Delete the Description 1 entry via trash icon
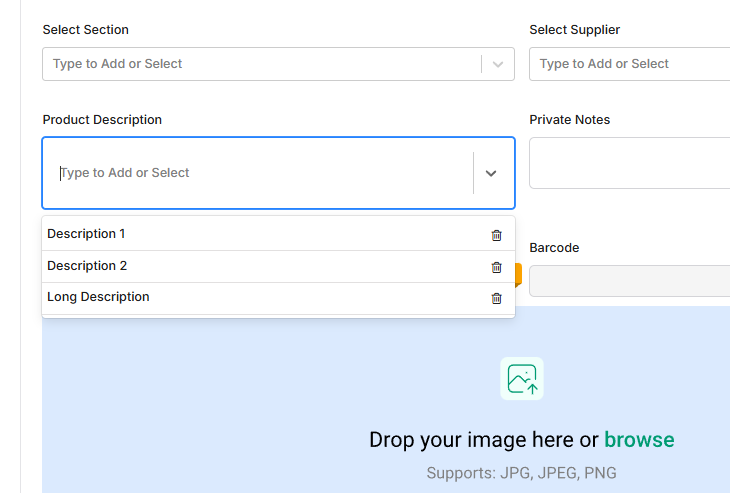This screenshot has height=493, width=730. point(496,235)
